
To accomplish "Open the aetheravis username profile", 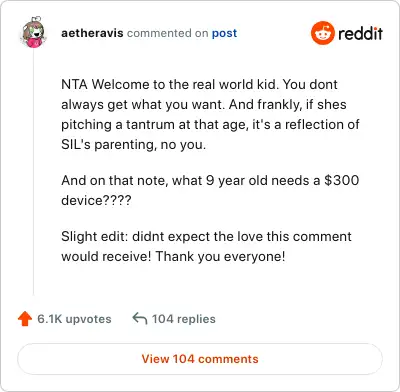I will point(92,33).
